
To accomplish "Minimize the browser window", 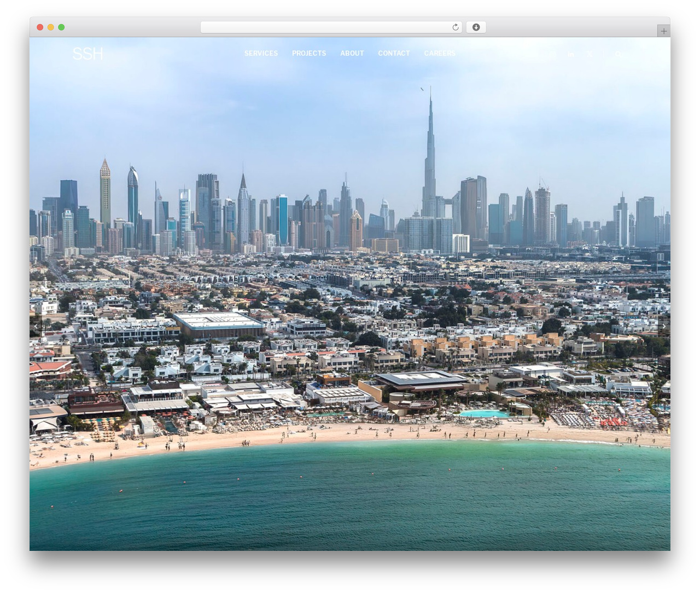I will (50, 27).
